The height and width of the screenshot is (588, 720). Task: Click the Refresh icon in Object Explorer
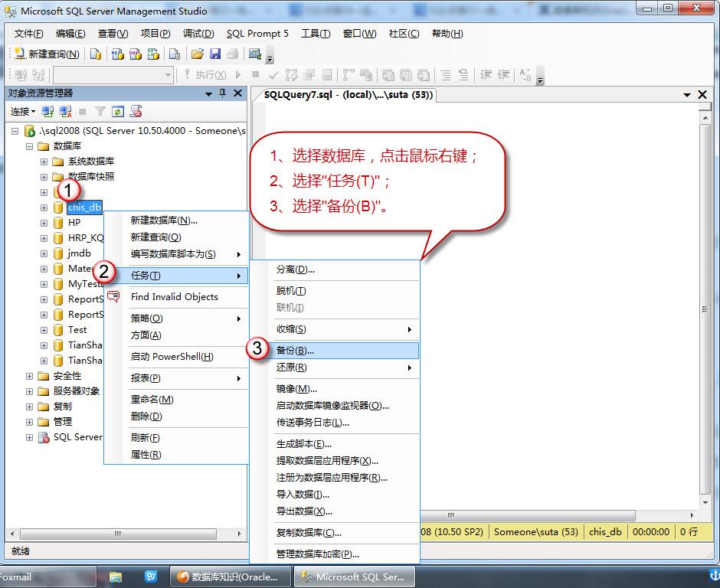[118, 112]
